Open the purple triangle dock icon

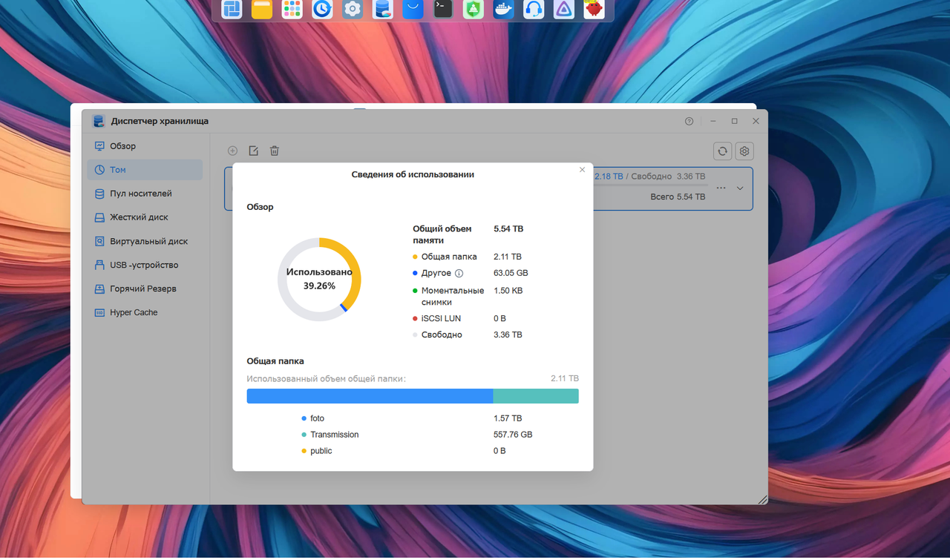[564, 9]
